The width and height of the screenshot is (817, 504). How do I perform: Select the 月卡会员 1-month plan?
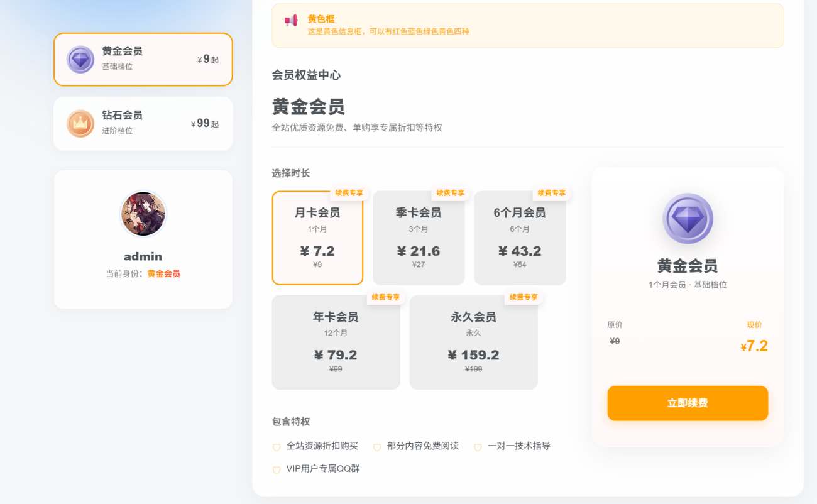click(x=317, y=239)
